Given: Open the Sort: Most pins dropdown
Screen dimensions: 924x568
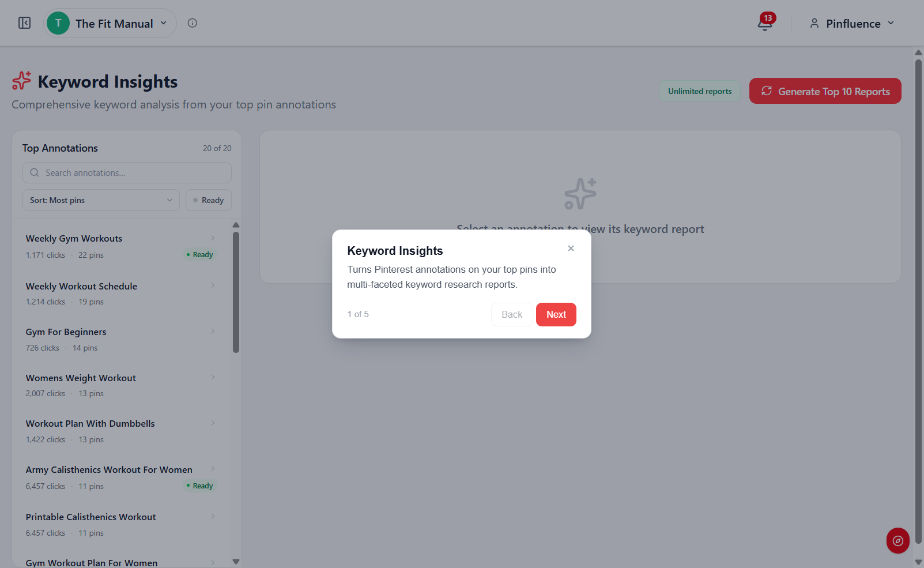Looking at the screenshot, I should [101, 200].
